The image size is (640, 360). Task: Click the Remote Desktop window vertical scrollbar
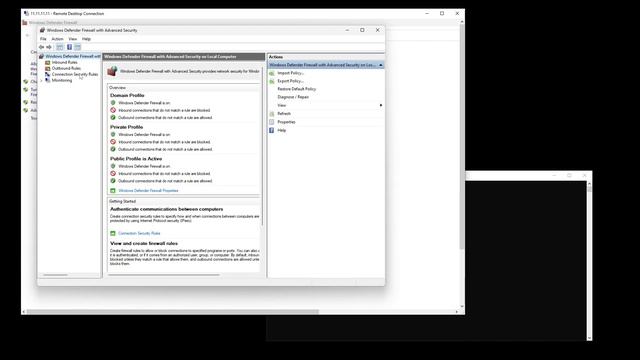pyautogui.click(x=462, y=137)
